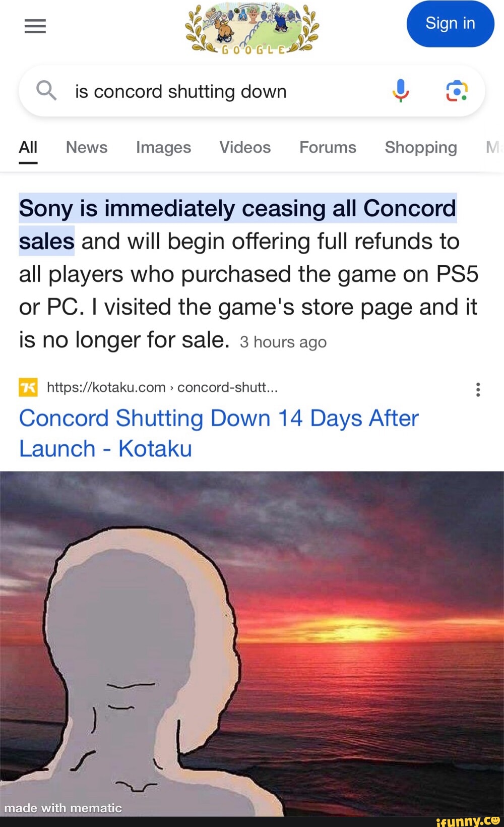Open the three-dot result options menu

478,389
